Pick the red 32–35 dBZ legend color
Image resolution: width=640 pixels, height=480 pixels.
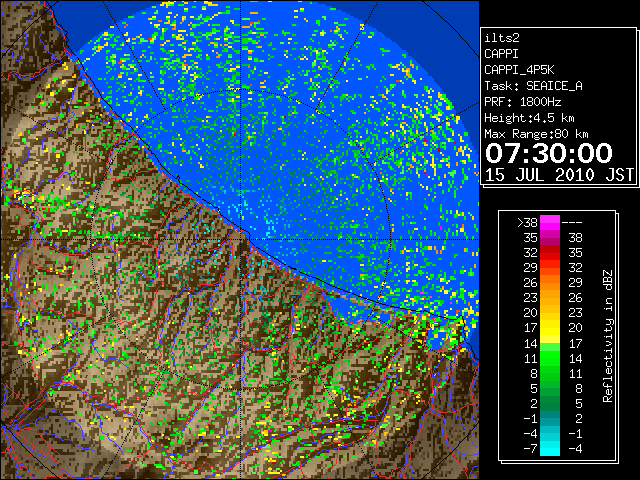550,253
